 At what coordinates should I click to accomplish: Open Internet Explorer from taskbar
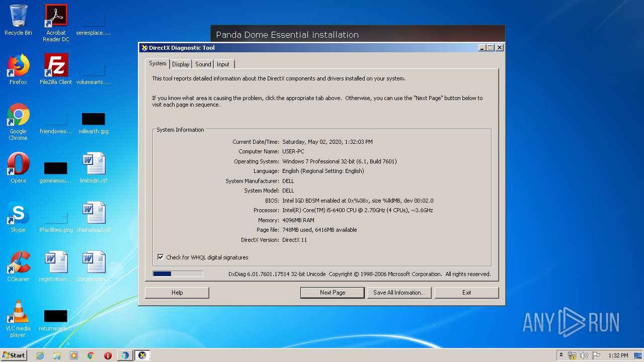click(x=40, y=355)
